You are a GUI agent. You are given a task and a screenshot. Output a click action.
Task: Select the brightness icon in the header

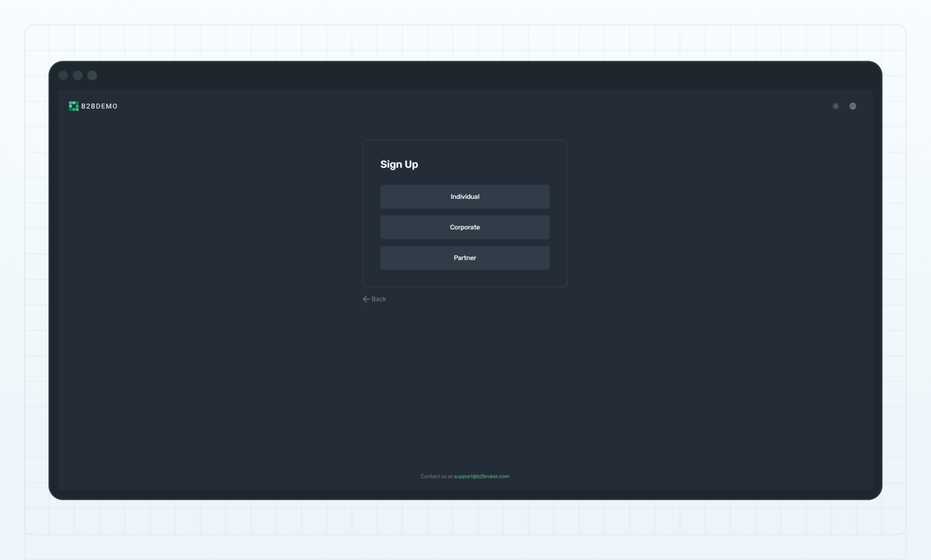pyautogui.click(x=836, y=106)
